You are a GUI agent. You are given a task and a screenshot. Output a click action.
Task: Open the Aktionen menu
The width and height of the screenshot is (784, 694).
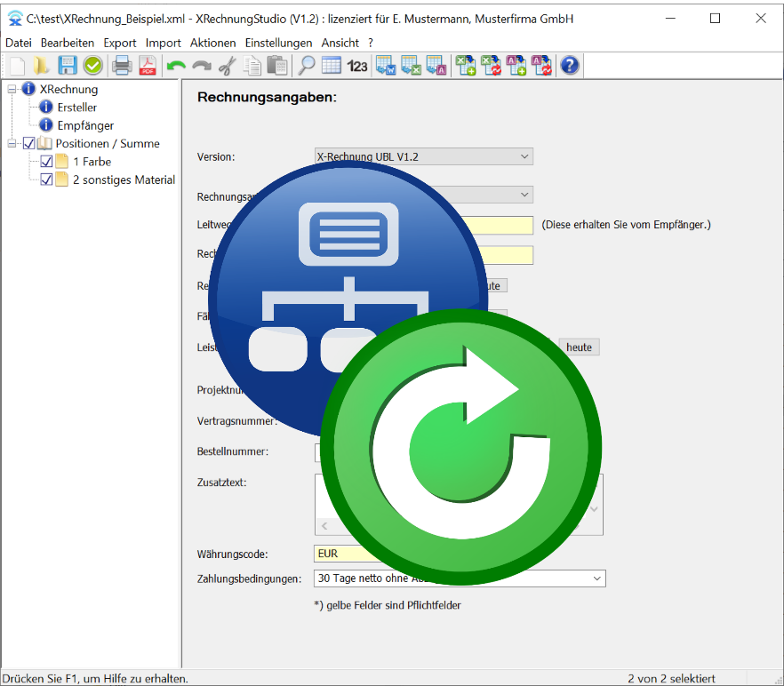point(213,43)
